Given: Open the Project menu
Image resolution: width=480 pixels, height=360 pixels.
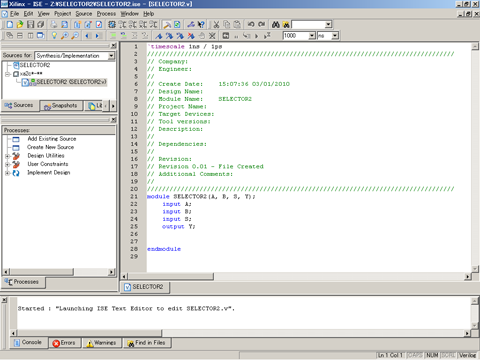Looking at the screenshot, I should [x=63, y=14].
